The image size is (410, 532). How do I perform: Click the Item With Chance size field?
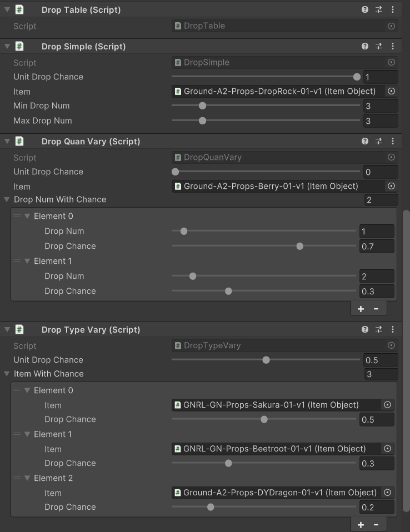click(381, 374)
